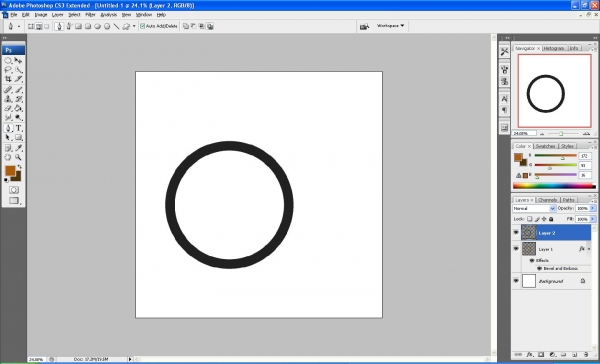Toggle Lock all padlock icon
The width and height of the screenshot is (600, 364).
(551, 219)
